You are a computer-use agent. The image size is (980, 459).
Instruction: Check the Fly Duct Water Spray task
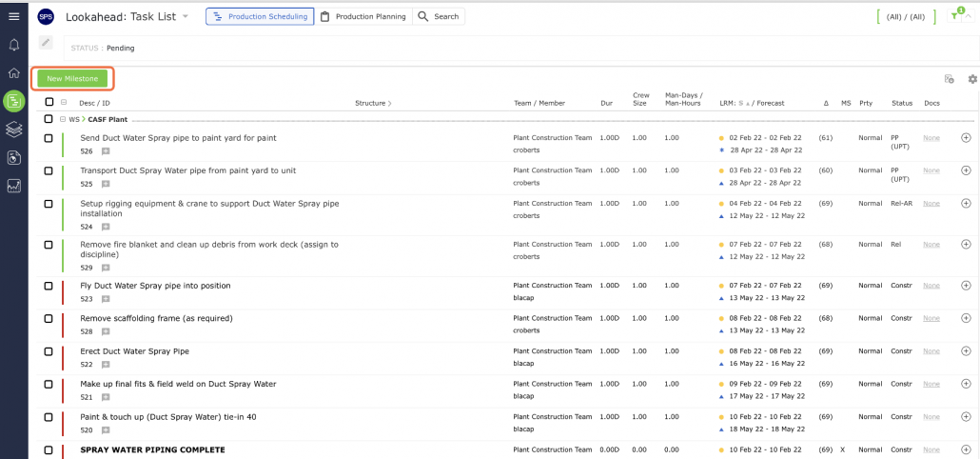pos(49,286)
